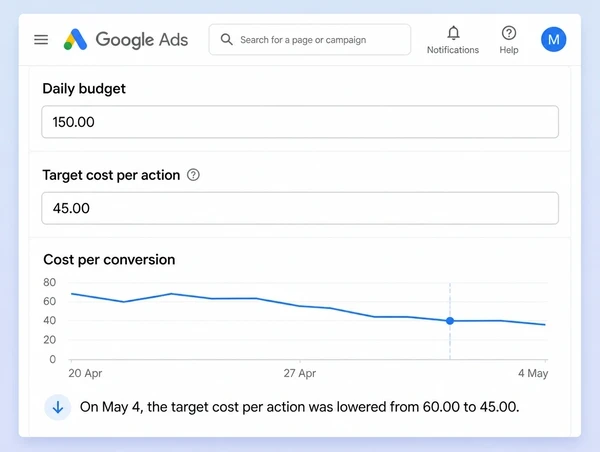Select the highlighted data point on the chart
The width and height of the screenshot is (600, 452).
[450, 321]
